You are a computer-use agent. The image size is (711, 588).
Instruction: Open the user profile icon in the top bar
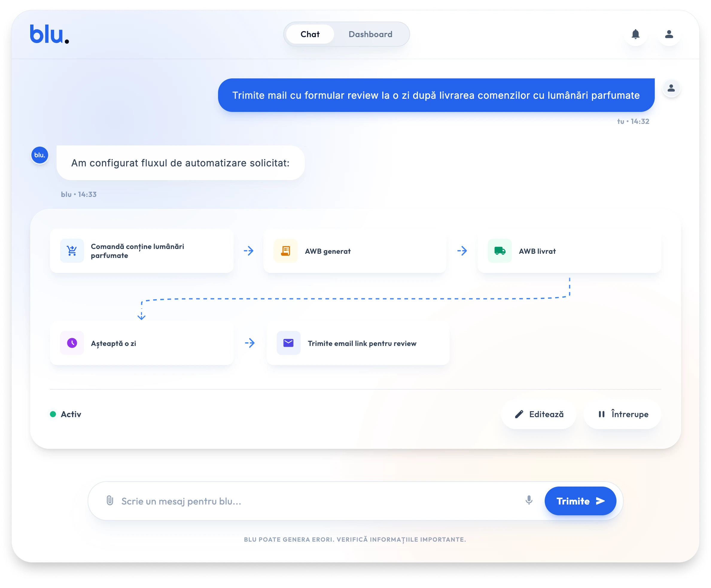(x=669, y=34)
